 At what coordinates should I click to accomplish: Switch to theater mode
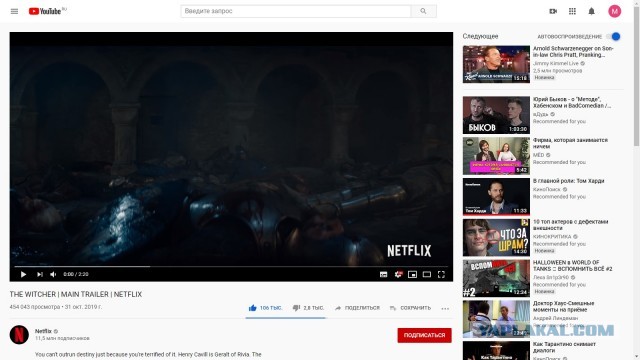427,274
